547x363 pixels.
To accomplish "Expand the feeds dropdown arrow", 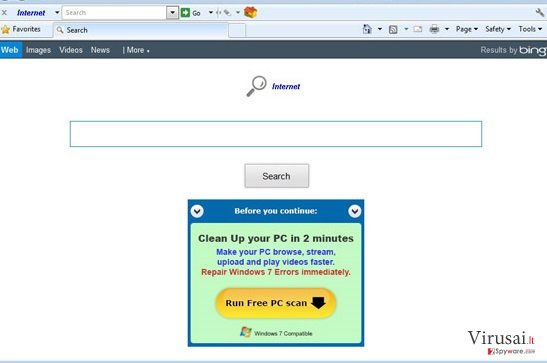I will click(x=406, y=29).
